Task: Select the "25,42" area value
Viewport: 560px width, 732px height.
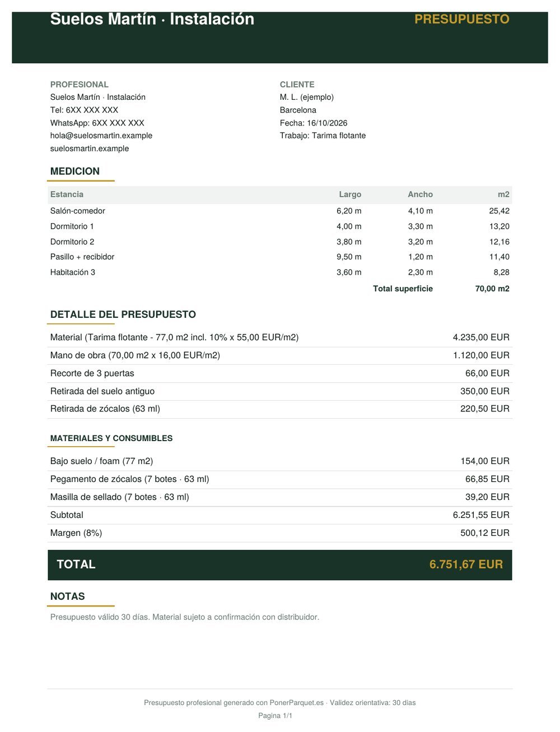Action: pyautogui.click(x=499, y=211)
